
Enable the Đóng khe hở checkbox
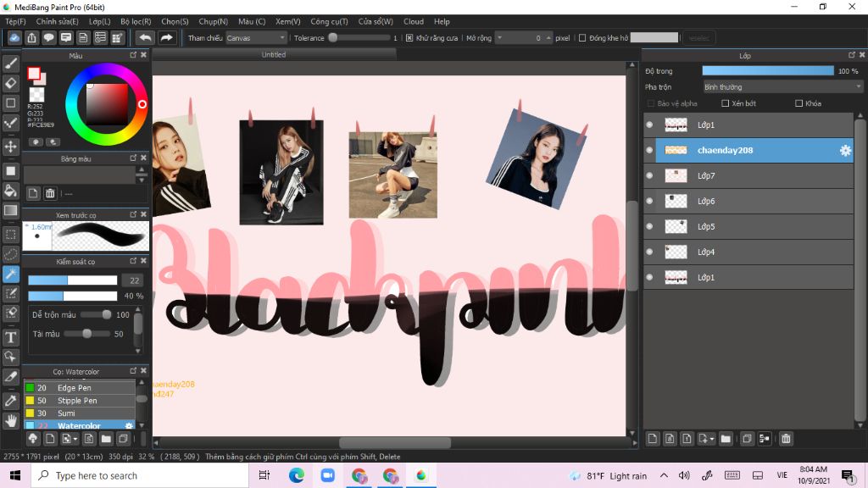pos(582,38)
